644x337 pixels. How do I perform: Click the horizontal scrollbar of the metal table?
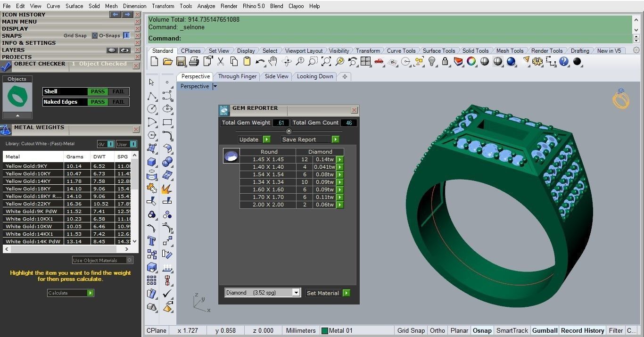[x=67, y=249]
